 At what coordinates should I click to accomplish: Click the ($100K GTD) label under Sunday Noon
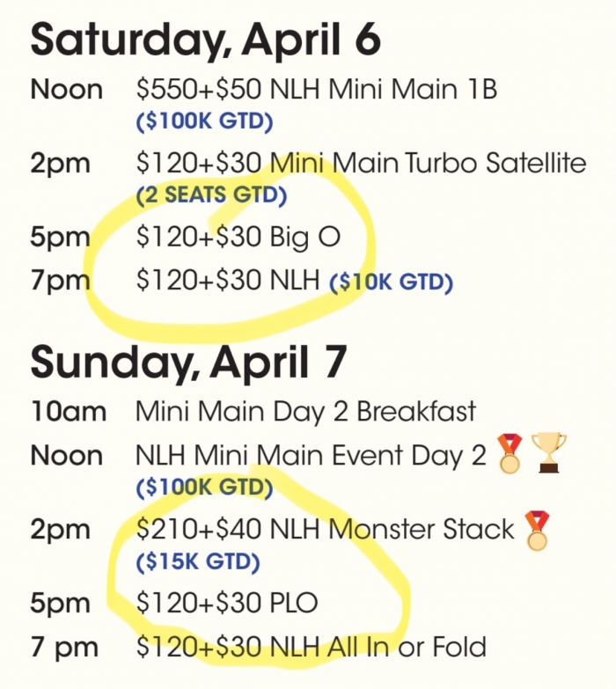[x=205, y=487]
